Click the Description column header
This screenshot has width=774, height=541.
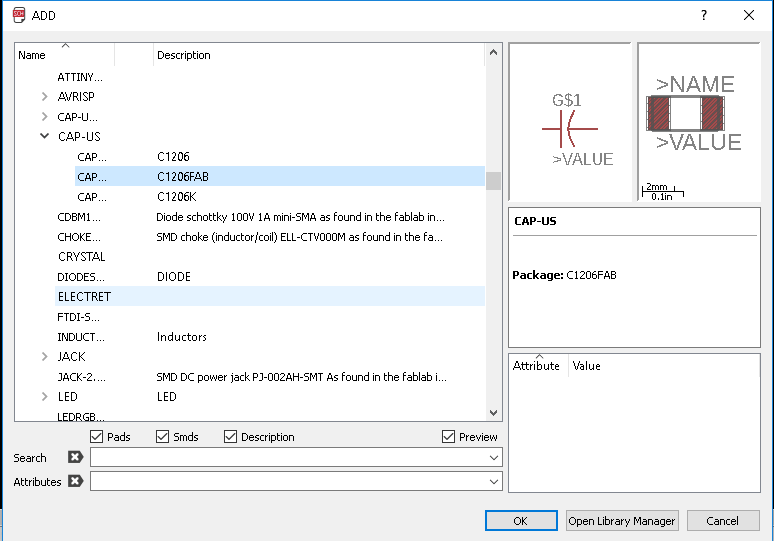coord(319,55)
